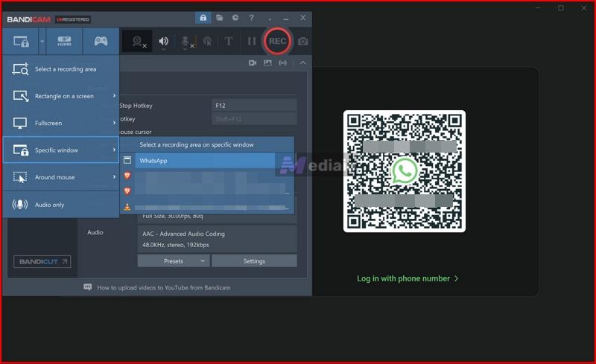Click the Select a recording area magnifier icon
The image size is (596, 364).
20,69
